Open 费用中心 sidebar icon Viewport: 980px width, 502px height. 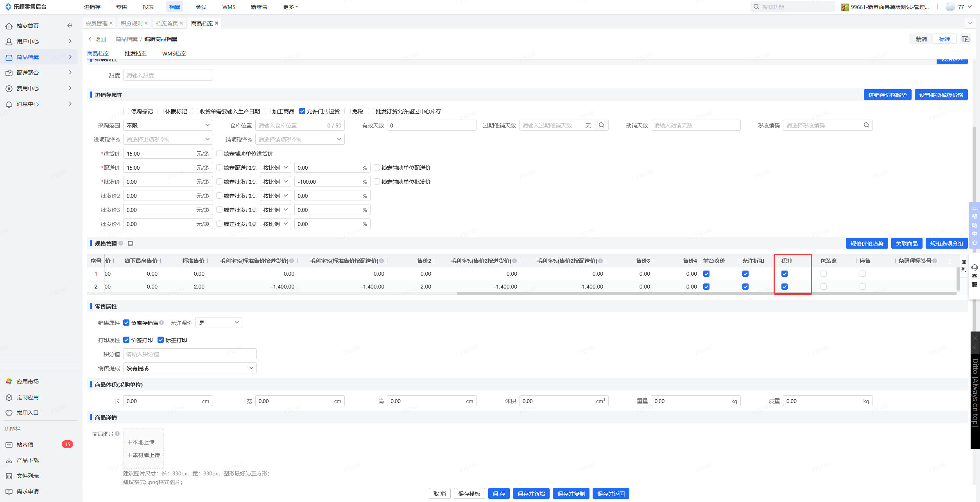point(9,88)
